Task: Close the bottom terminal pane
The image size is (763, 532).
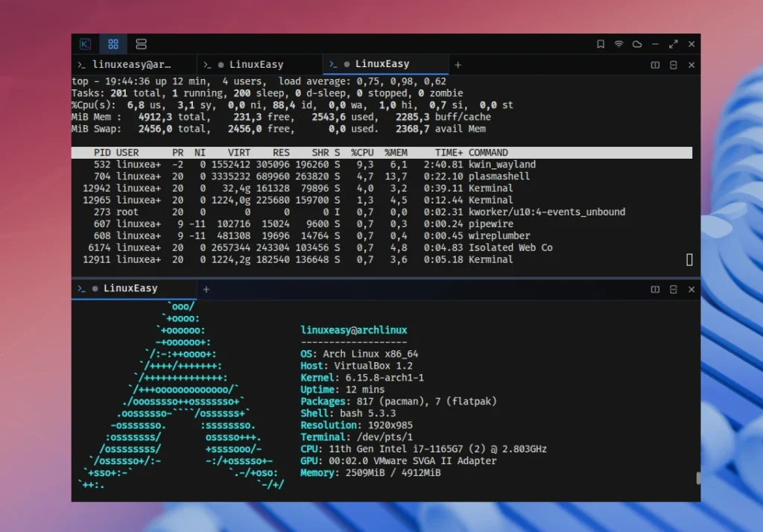Action: pyautogui.click(x=691, y=289)
